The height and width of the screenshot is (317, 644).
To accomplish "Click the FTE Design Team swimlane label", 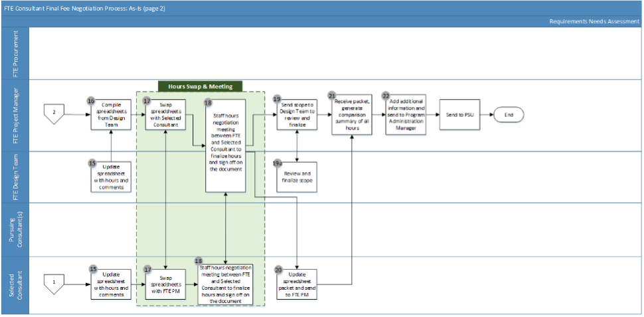I will (15, 176).
